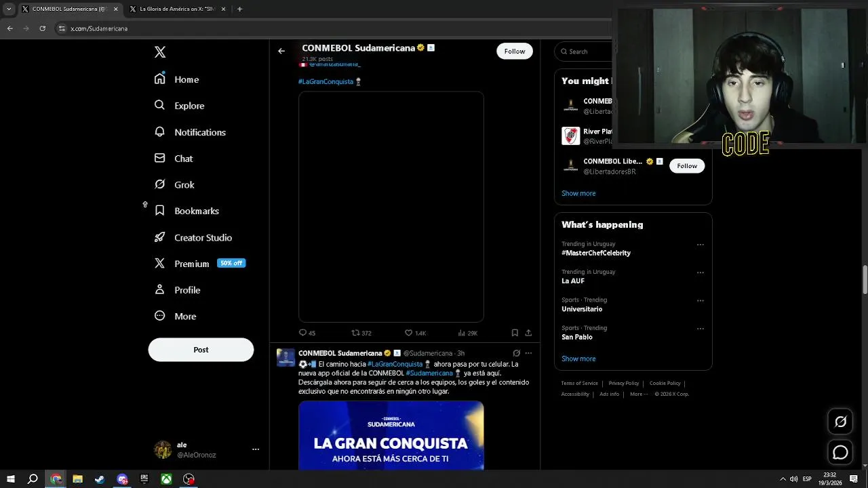Image resolution: width=868 pixels, height=488 pixels.
Task: Open Chrome from the taskbar
Action: [x=56, y=479]
